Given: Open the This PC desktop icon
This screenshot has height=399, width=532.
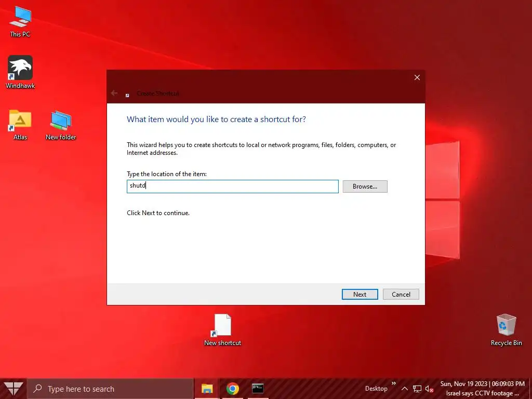Looking at the screenshot, I should click(20, 21).
